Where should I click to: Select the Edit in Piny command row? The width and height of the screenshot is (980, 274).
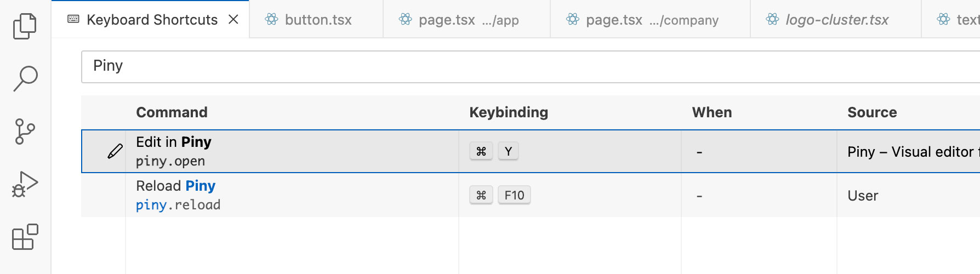pyautogui.click(x=531, y=151)
